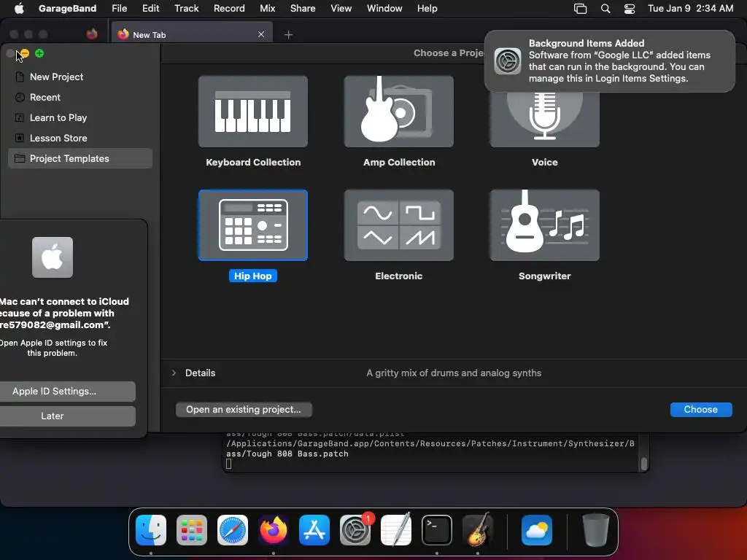Open the Edit menu
Screen dimensions: 747x560
[x=150, y=9]
